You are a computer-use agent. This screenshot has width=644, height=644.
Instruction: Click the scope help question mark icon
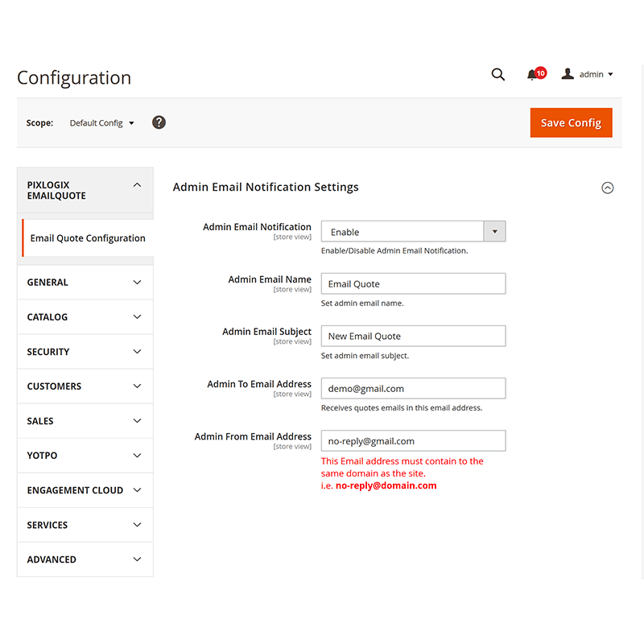coord(159,122)
